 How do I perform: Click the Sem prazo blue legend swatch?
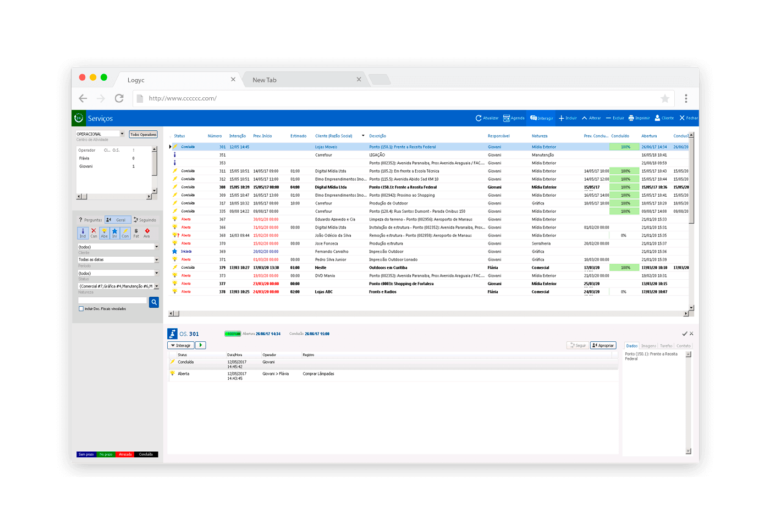click(86, 455)
